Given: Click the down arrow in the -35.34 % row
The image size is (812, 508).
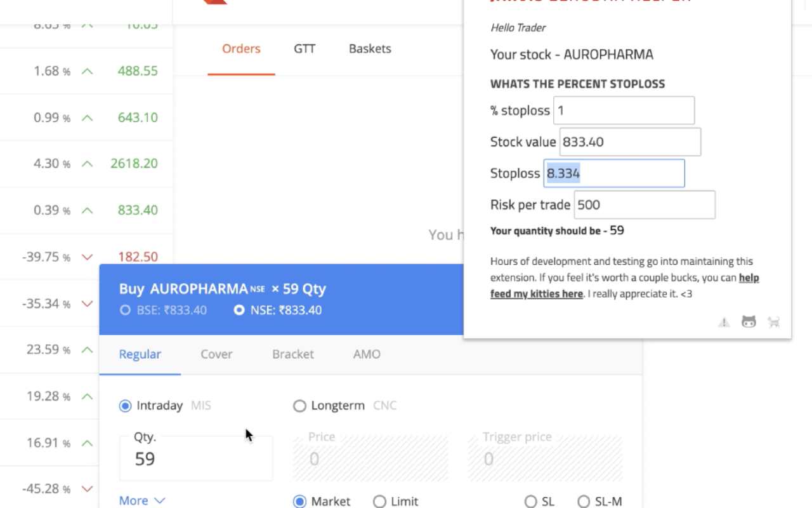Looking at the screenshot, I should point(88,304).
